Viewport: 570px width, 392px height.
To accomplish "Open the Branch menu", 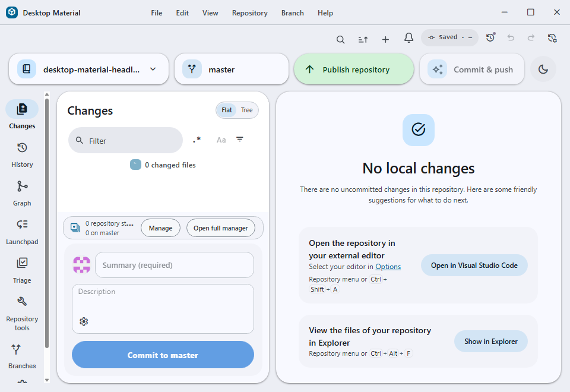I will 292,12.
